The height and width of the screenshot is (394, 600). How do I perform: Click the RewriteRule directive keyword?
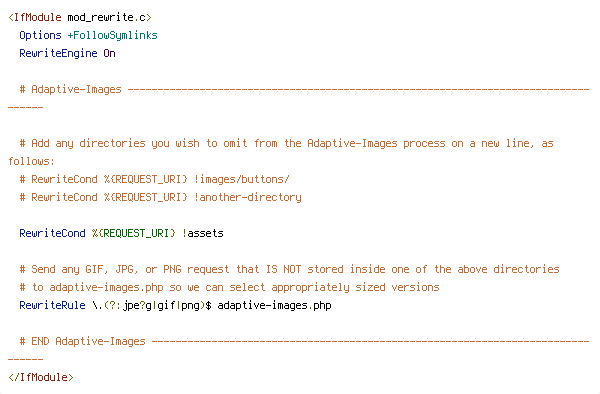click(52, 305)
